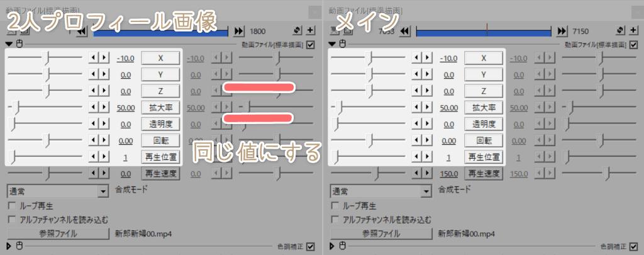Click plus icon in 2人プロフィール画像 window
This screenshot has width=644, height=255.
[310, 31]
